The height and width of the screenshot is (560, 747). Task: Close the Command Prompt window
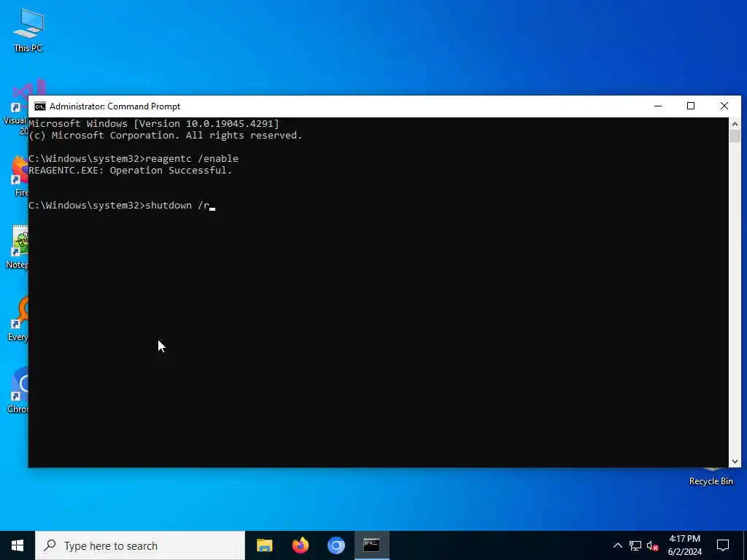pos(724,106)
